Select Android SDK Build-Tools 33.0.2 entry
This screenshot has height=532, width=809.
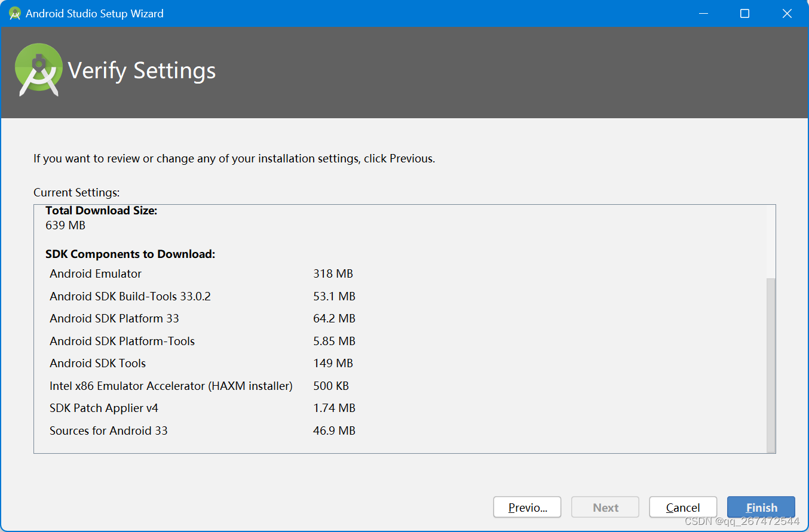(130, 296)
